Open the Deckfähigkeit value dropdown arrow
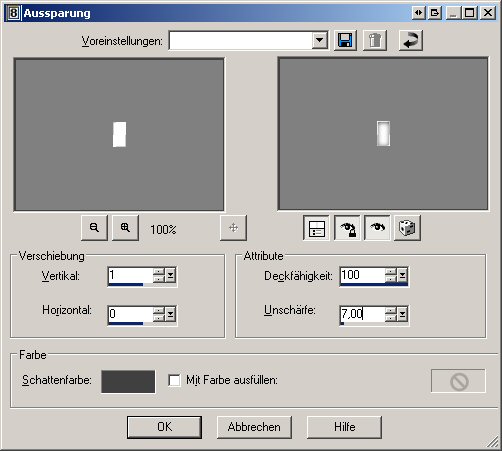The image size is (502, 451). point(403,275)
